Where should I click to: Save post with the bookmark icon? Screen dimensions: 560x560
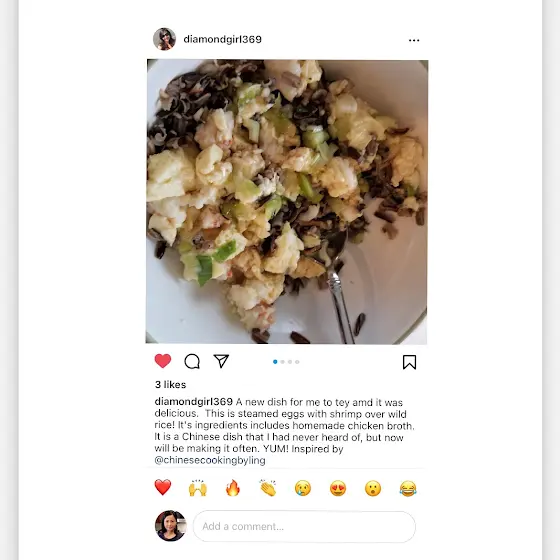tap(409, 362)
